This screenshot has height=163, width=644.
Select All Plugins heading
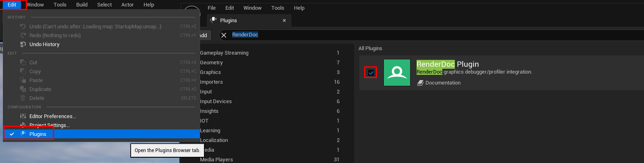370,49
